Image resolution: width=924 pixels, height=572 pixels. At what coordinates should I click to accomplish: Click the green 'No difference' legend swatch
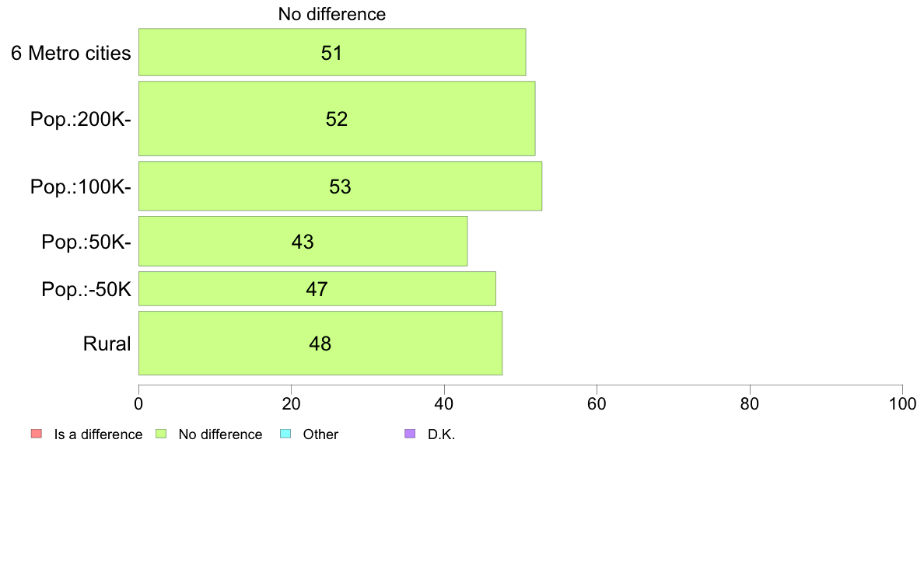pos(161,434)
